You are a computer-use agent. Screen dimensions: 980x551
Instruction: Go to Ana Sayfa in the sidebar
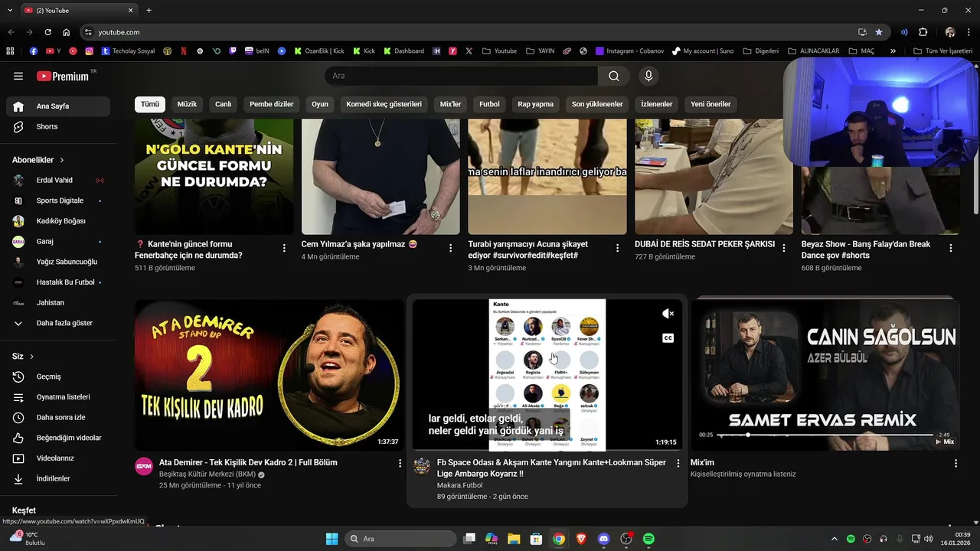[x=57, y=106]
